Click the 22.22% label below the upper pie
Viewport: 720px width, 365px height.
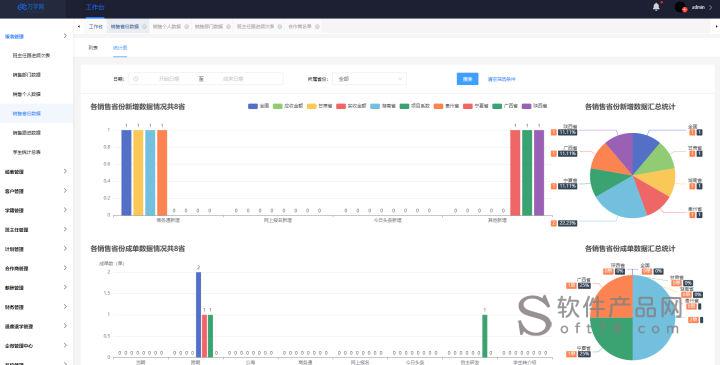click(x=568, y=223)
